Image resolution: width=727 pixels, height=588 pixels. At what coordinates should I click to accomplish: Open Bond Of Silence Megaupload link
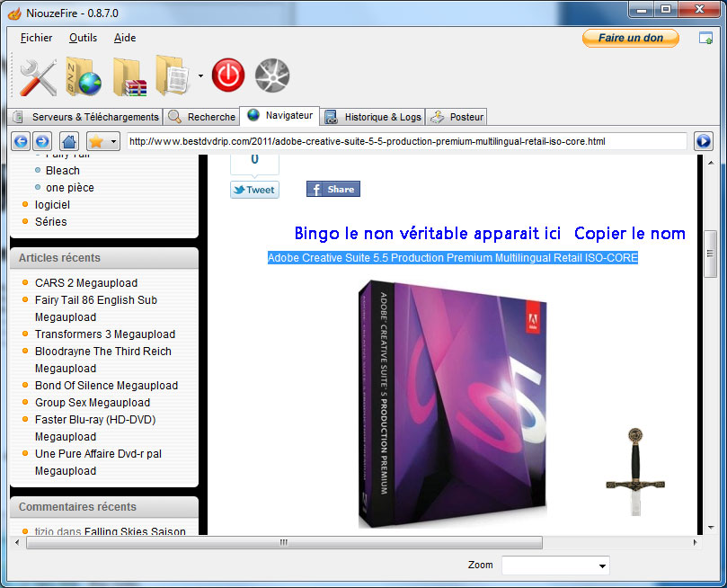(107, 386)
